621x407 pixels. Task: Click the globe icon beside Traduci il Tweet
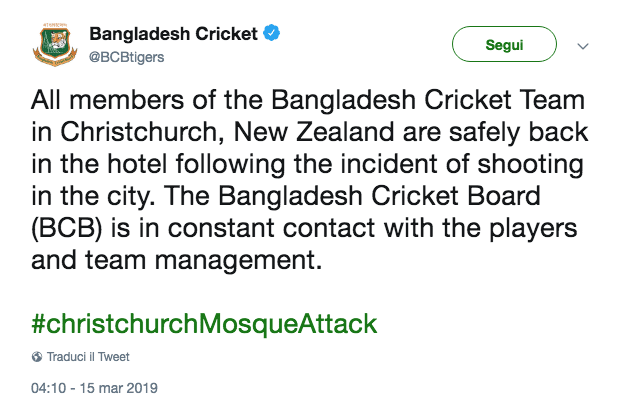[37, 357]
